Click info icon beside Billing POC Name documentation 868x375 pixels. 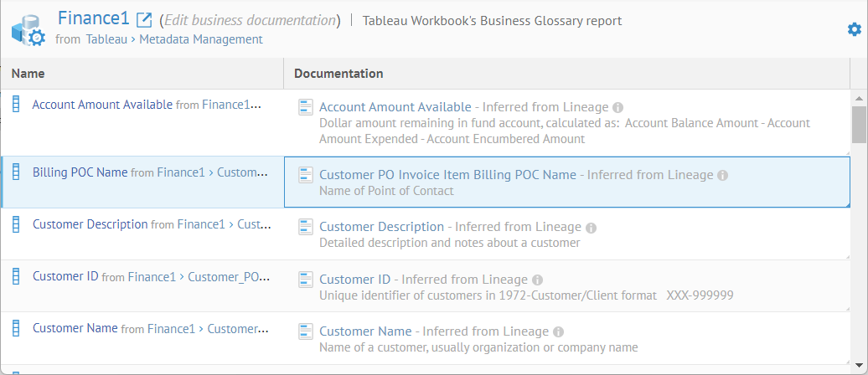[723, 176]
